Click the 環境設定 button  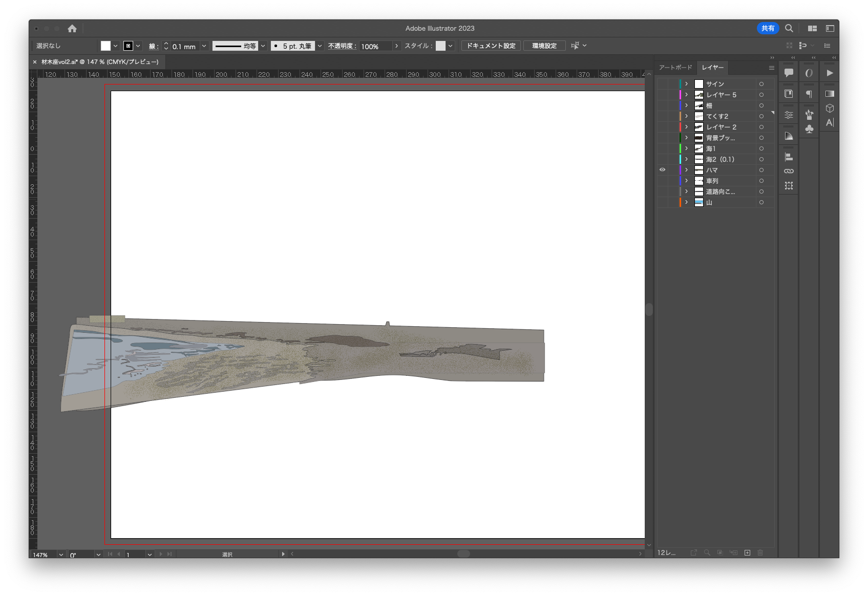click(544, 46)
